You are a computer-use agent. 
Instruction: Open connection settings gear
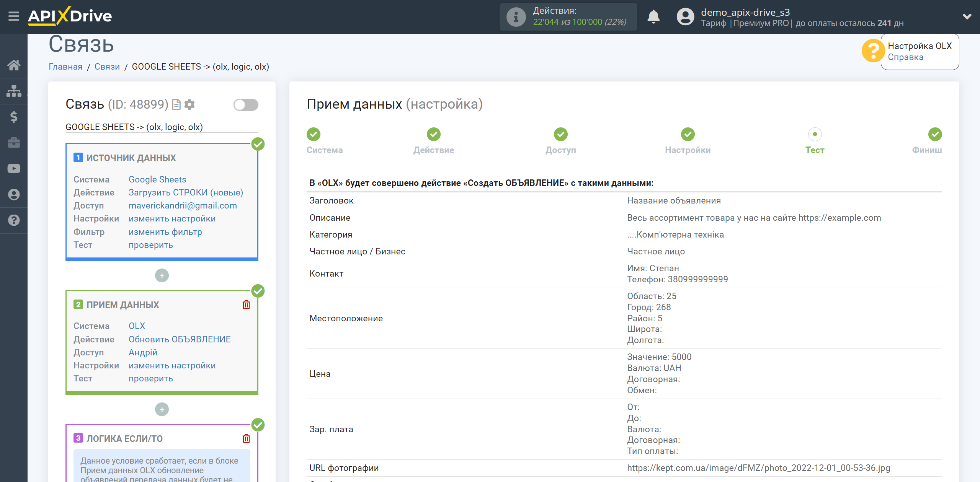point(189,104)
